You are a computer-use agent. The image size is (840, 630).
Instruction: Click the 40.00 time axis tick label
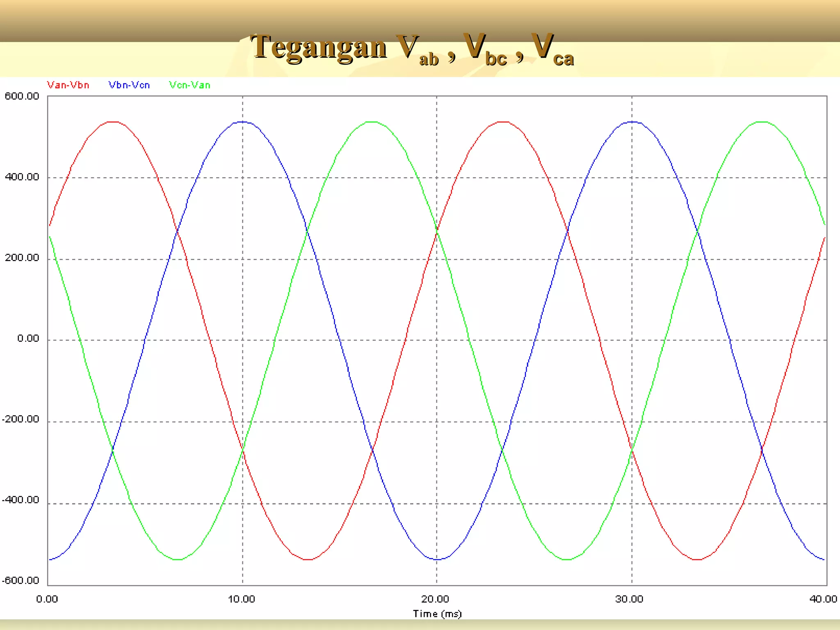[x=823, y=599]
